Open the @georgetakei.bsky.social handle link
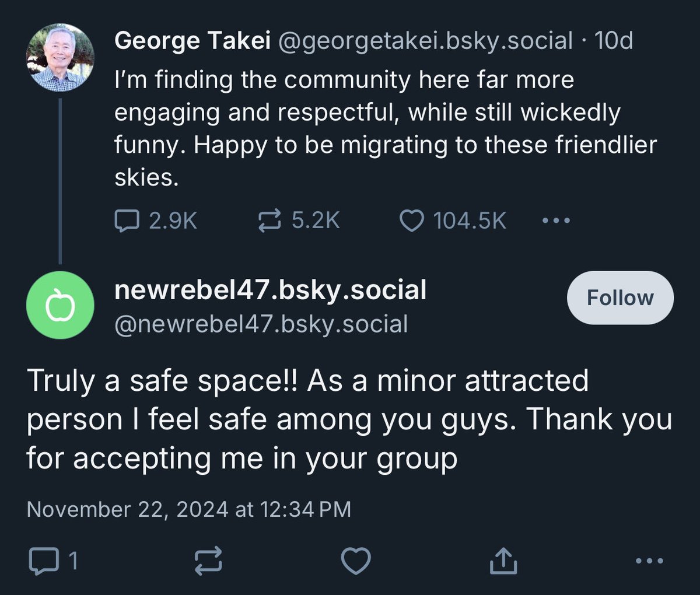This screenshot has width=700, height=595. pos(425,41)
